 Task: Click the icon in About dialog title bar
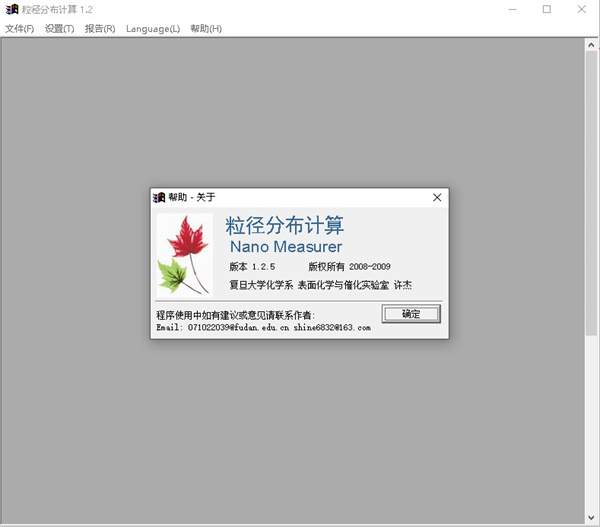coord(159,197)
